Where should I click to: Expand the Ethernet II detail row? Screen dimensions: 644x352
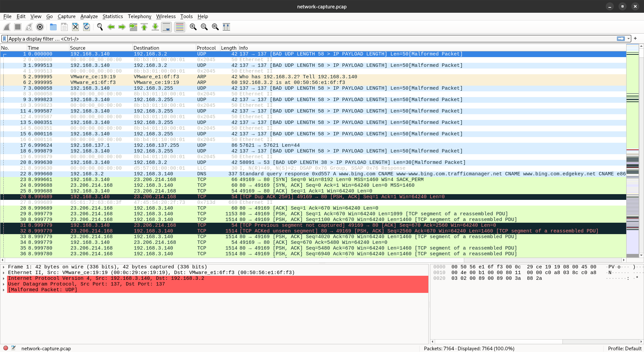click(4, 273)
